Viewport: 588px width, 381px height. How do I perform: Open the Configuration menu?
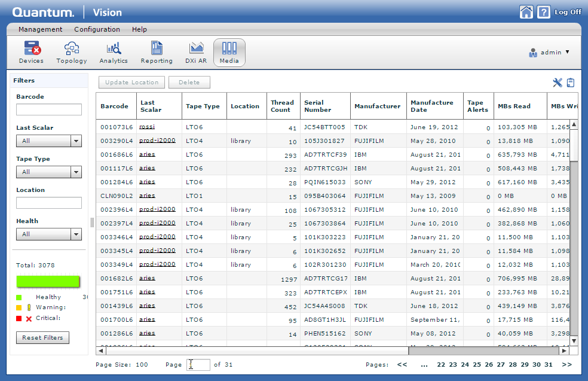97,29
